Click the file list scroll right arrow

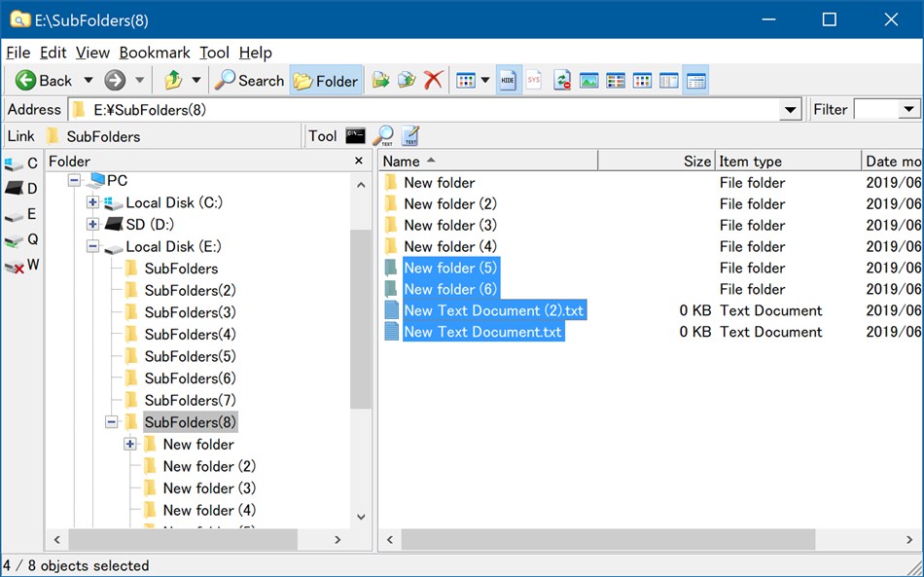909,539
